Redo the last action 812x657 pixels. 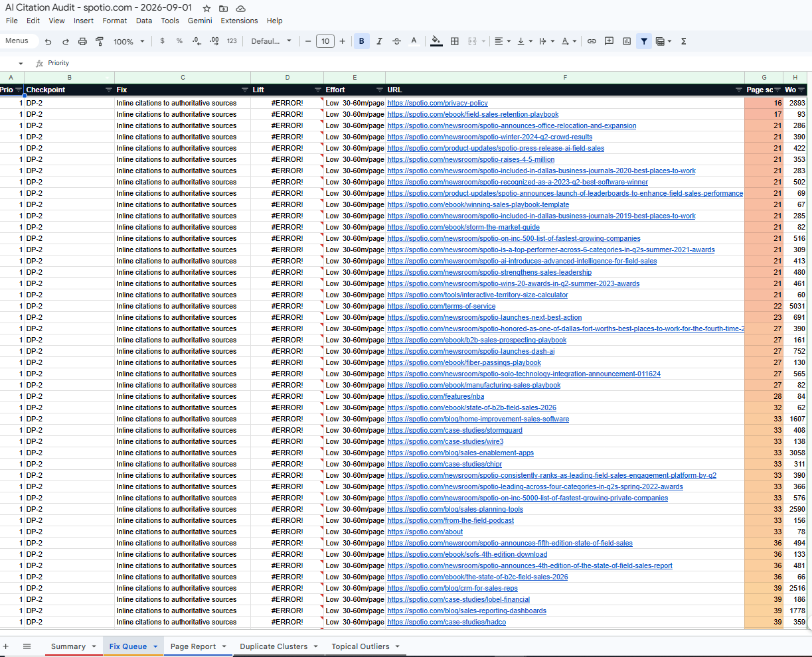pos(65,41)
